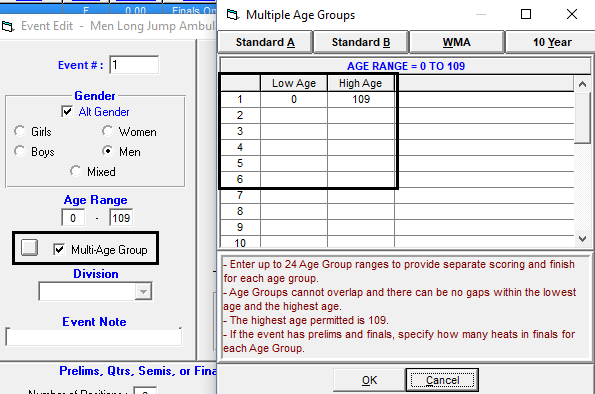Apply the Standard A age group preset
This screenshot has width=595, height=394.
click(x=265, y=42)
